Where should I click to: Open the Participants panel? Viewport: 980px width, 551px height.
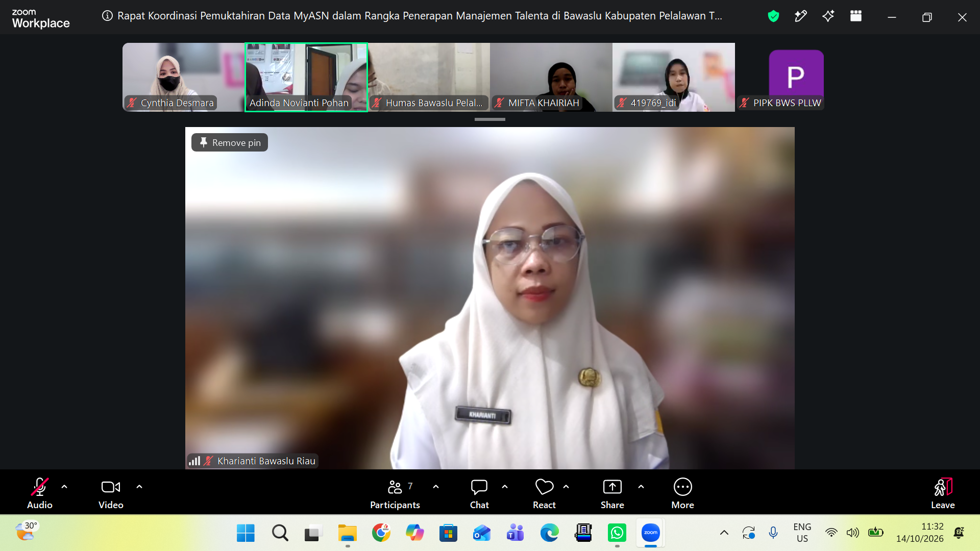click(395, 493)
